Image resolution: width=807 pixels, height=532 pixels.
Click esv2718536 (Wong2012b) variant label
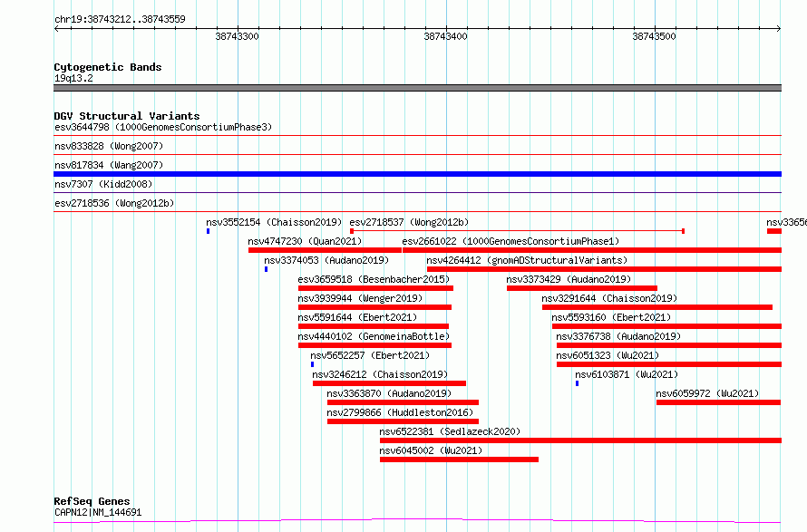tap(114, 203)
